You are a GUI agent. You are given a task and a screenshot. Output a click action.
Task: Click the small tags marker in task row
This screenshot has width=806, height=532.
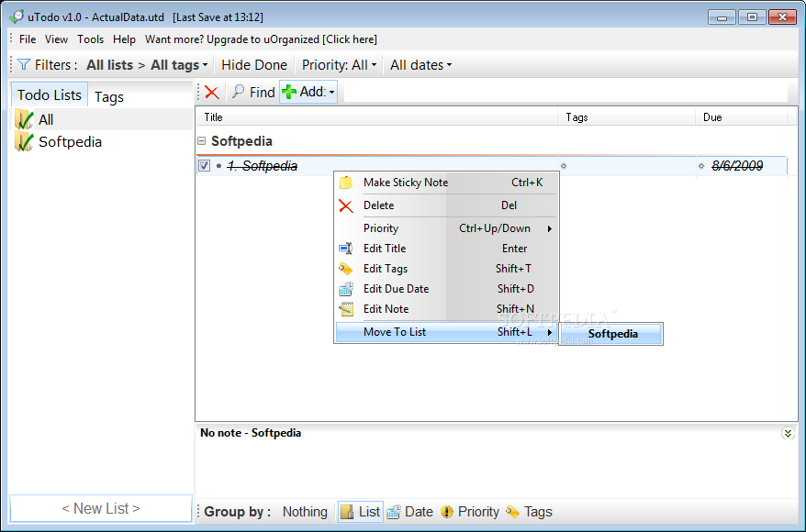[564, 166]
